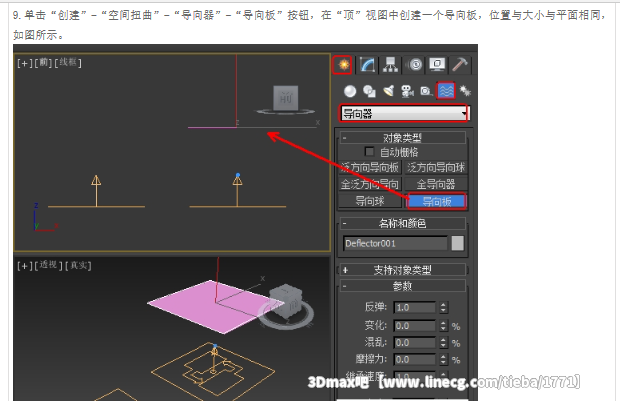This screenshot has height=401, width=620.
Task: Click the 摩擦力 spinner arrows
Action: pyautogui.click(x=443, y=359)
